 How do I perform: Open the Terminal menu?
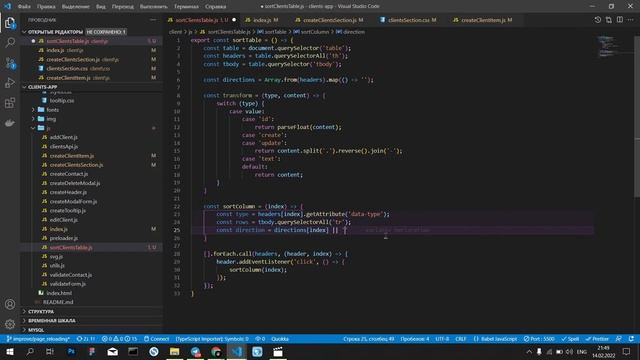[x=186, y=7]
